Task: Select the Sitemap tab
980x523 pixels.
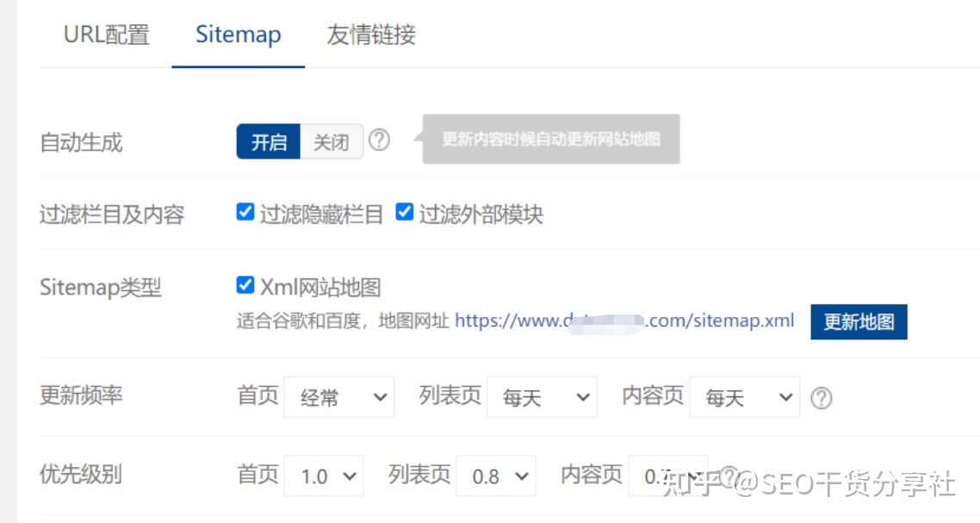Action: click(238, 34)
